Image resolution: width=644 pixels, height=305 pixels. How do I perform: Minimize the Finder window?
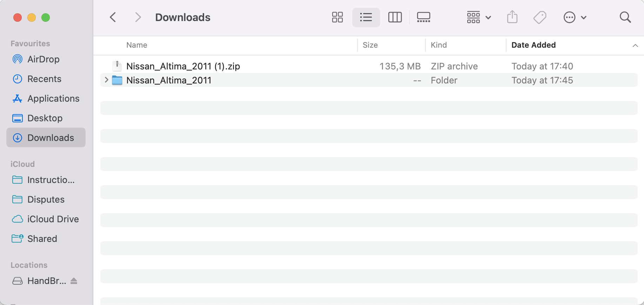32,18
